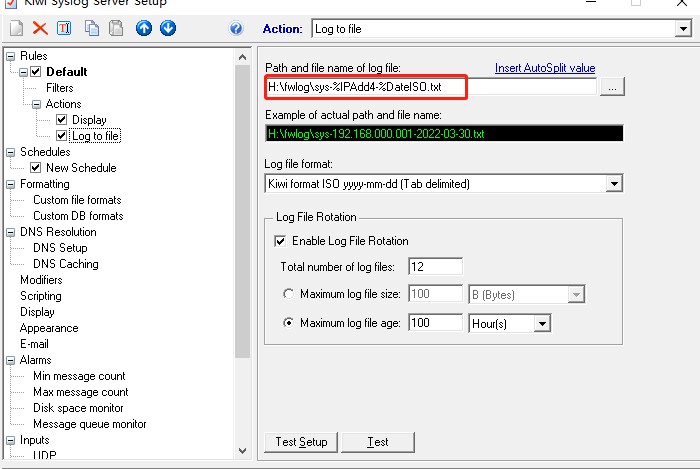Open help with question mark icon
The image size is (700, 469).
tap(236, 29)
